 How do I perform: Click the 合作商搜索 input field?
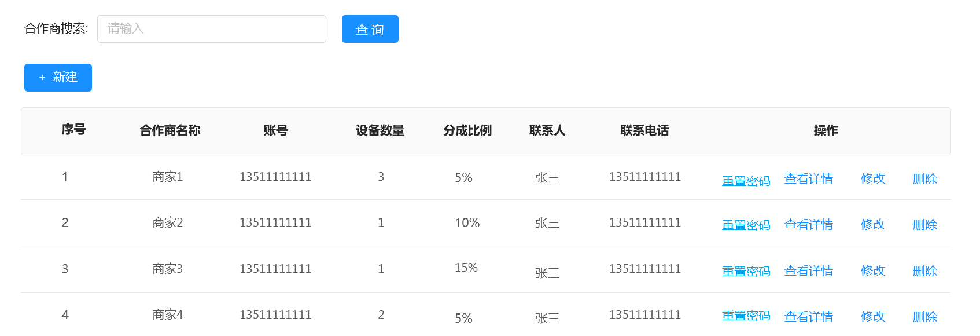point(211,29)
